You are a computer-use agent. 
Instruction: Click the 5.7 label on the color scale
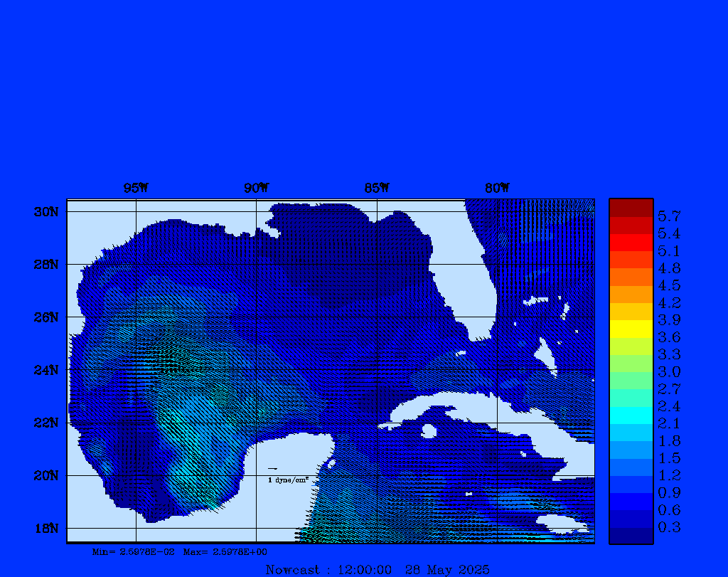point(669,216)
